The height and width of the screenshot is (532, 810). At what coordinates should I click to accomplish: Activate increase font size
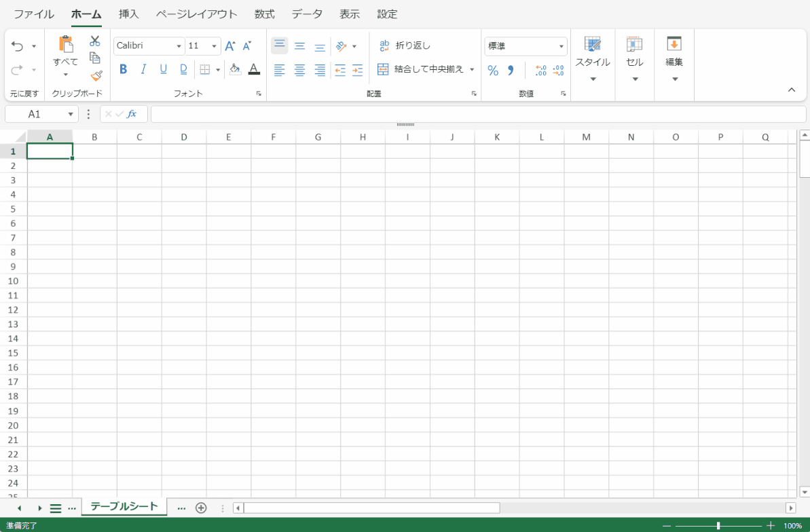[x=229, y=45]
